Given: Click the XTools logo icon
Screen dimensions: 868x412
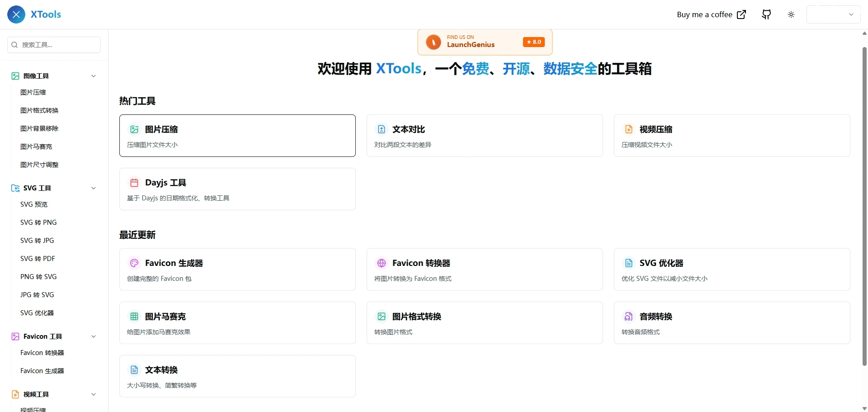Looking at the screenshot, I should pyautogui.click(x=16, y=14).
